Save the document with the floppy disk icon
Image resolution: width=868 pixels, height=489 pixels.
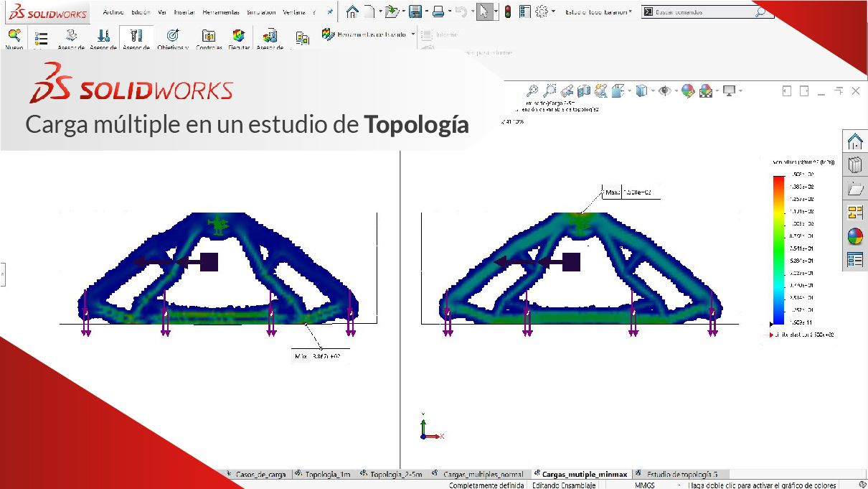[x=415, y=11]
